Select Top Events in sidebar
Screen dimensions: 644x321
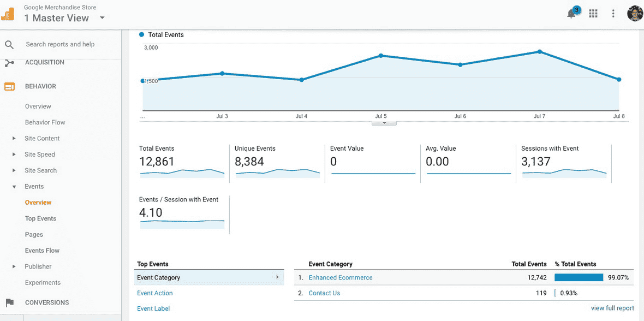(x=40, y=218)
